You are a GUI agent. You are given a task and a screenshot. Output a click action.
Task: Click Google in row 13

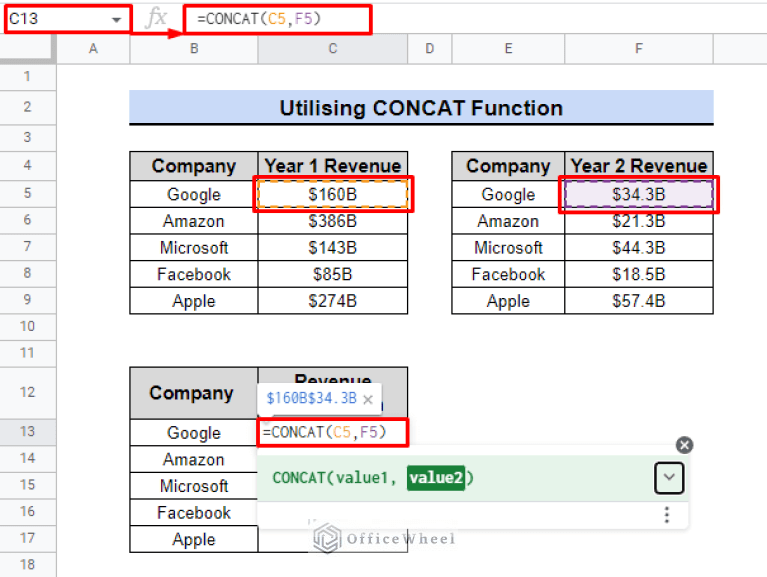[x=194, y=432]
